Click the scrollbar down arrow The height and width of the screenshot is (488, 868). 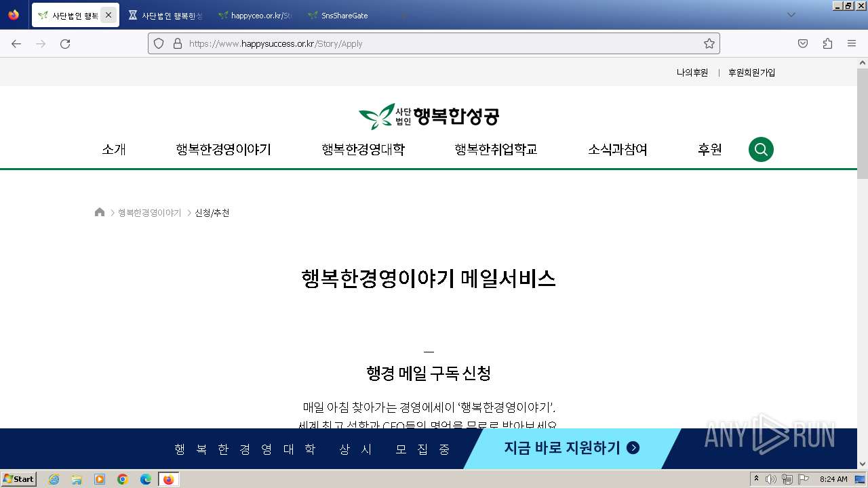[x=863, y=464]
